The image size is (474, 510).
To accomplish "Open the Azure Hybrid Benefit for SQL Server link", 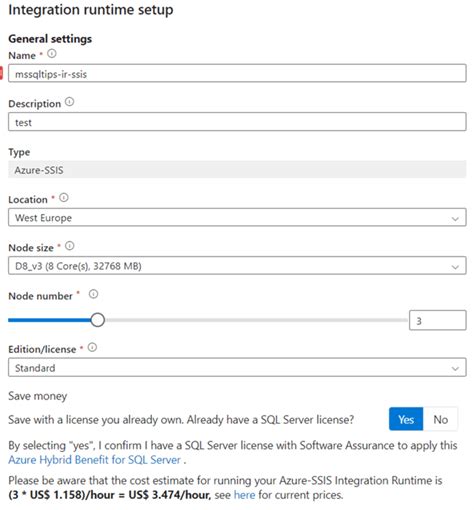I will tap(94, 460).
